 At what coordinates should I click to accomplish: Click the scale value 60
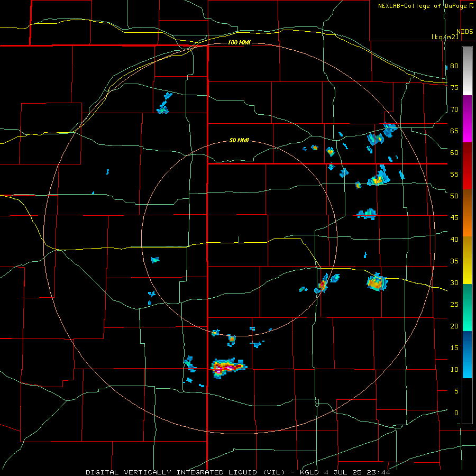coord(454,153)
